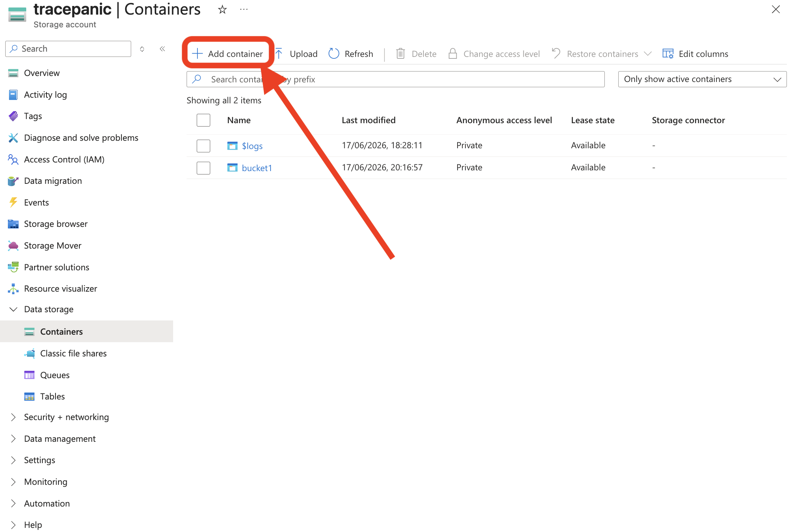Screen dimensions: 794x532
Task: Click the Resource visualizer icon
Action: point(13,289)
